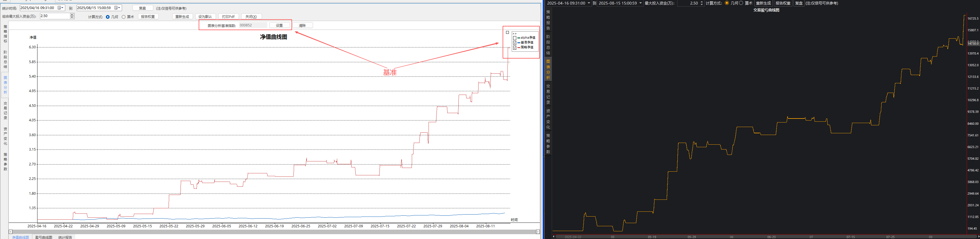
Task: Click the legend expand arrows above alpha净值
Action: [x=514, y=34]
